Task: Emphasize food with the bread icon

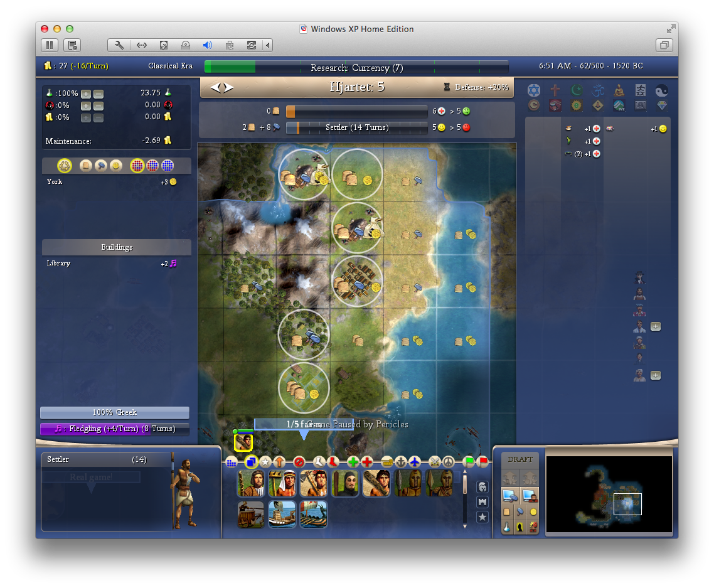Action: (85, 166)
